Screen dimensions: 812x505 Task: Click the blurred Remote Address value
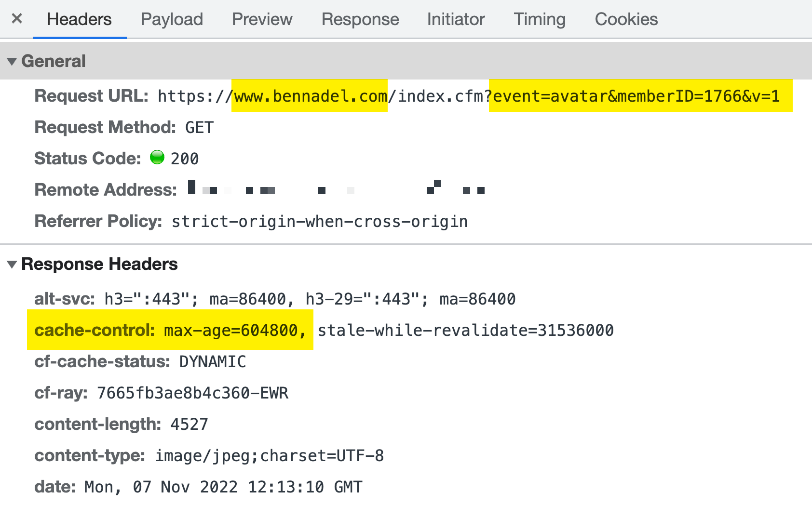pos(336,190)
